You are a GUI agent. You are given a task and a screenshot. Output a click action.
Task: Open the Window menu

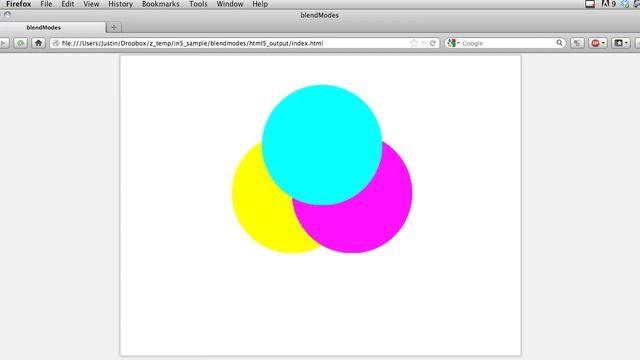[x=230, y=4]
